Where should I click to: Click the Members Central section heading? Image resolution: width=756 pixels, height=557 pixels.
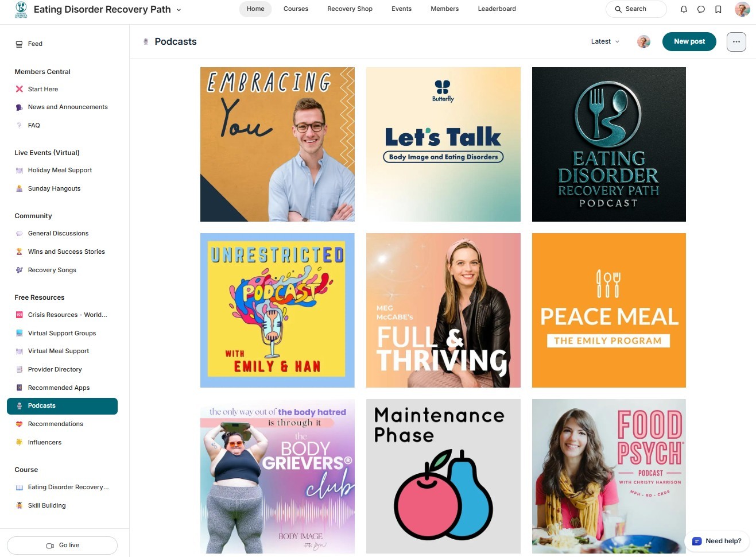point(42,72)
